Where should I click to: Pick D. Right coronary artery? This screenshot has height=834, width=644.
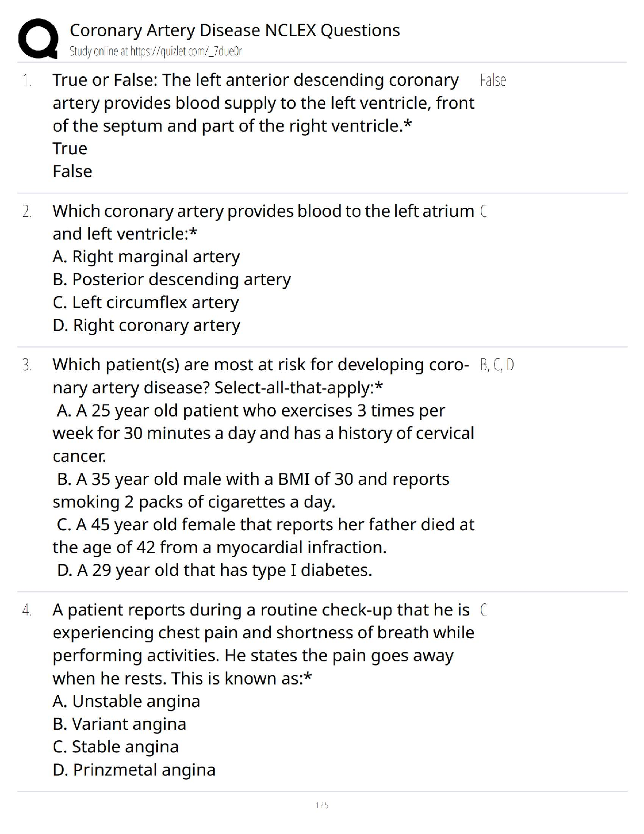[x=146, y=325]
